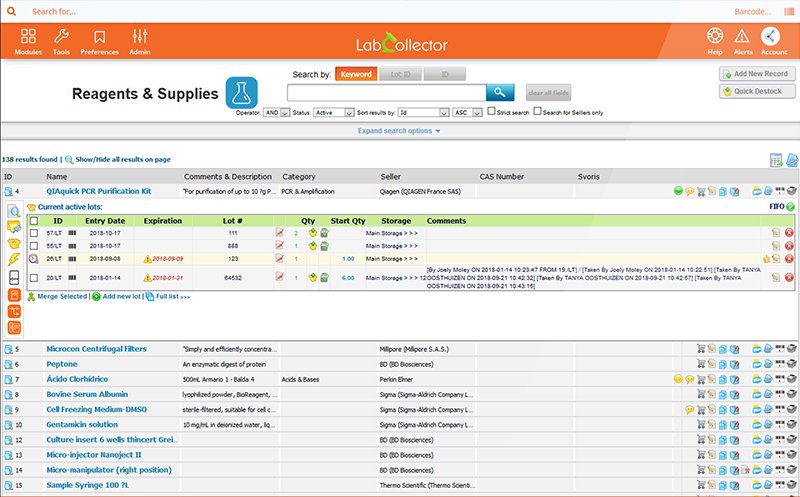This screenshot has height=497, width=800.
Task: Click Quick Destock button
Action: pos(757,91)
